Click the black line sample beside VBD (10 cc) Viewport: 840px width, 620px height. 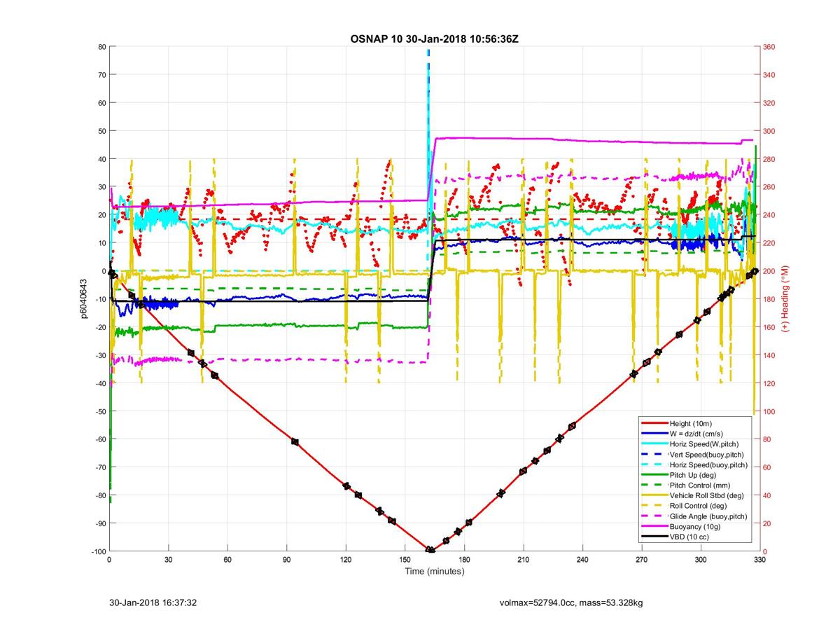[x=654, y=537]
